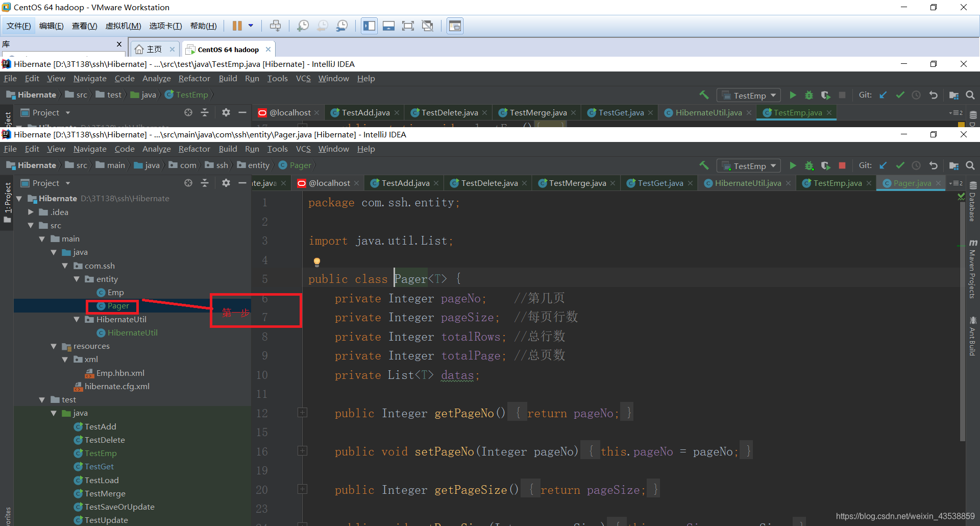Screen dimensions: 980x526
Task: Click scroll from source target icon in Project panel
Action: [188, 183]
